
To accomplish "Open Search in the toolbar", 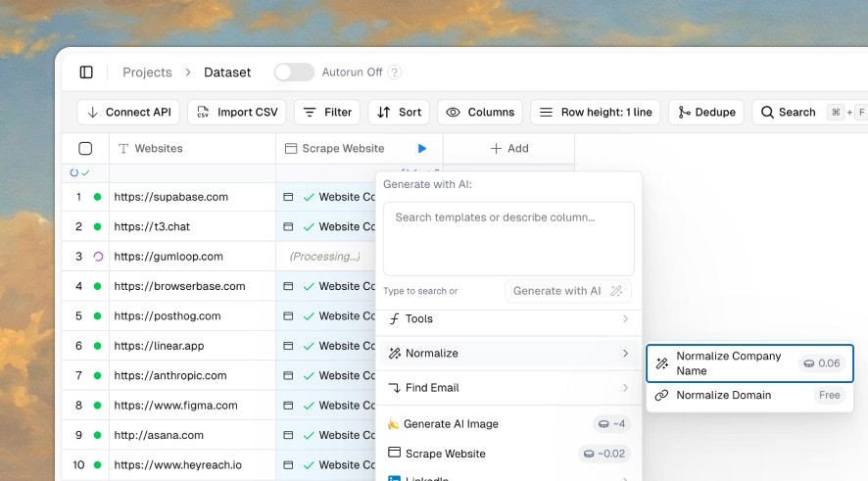I will [x=789, y=113].
